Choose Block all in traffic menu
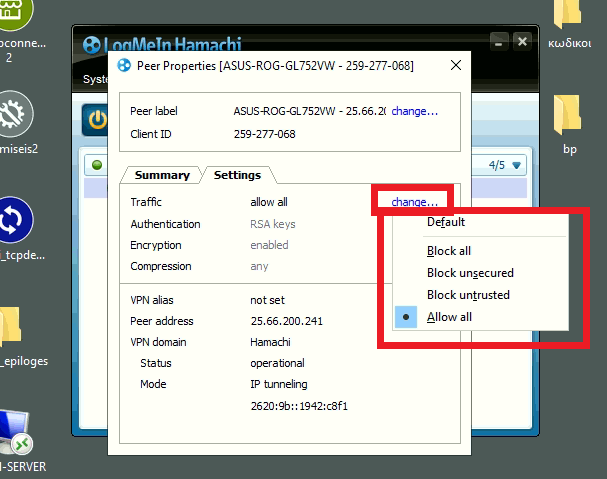The height and width of the screenshot is (479, 607). [449, 251]
